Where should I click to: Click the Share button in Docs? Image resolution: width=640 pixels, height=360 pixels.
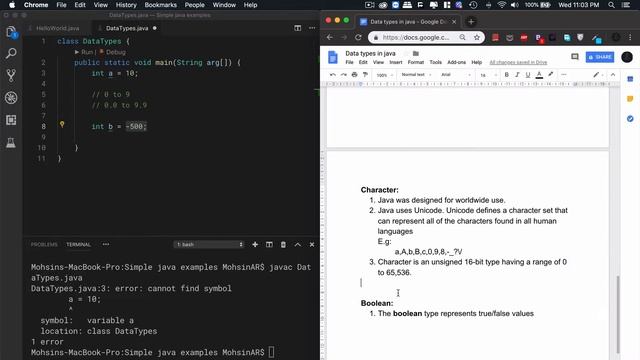pos(600,57)
